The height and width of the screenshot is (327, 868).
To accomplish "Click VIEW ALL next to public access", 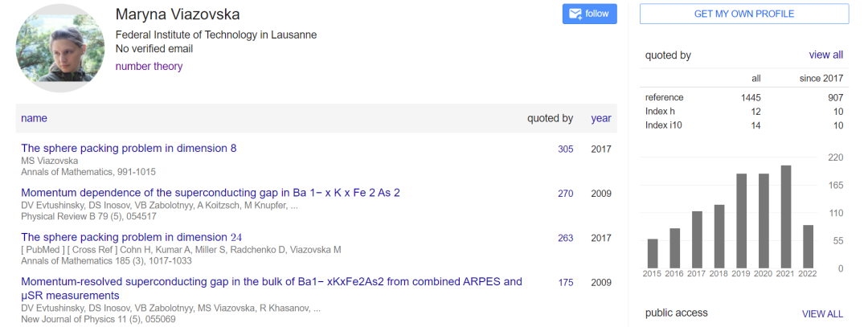I will coord(822,314).
